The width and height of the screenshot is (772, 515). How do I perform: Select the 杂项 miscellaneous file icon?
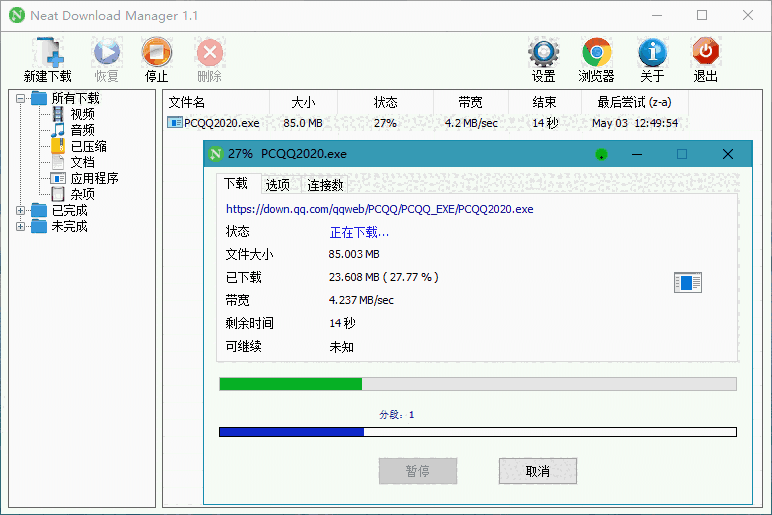tap(58, 194)
